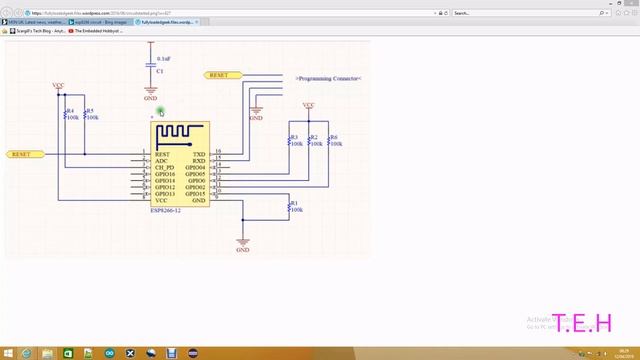Click the GPIO16 pin label
Image resolution: width=640 pixels, height=360 pixels.
click(x=165, y=174)
